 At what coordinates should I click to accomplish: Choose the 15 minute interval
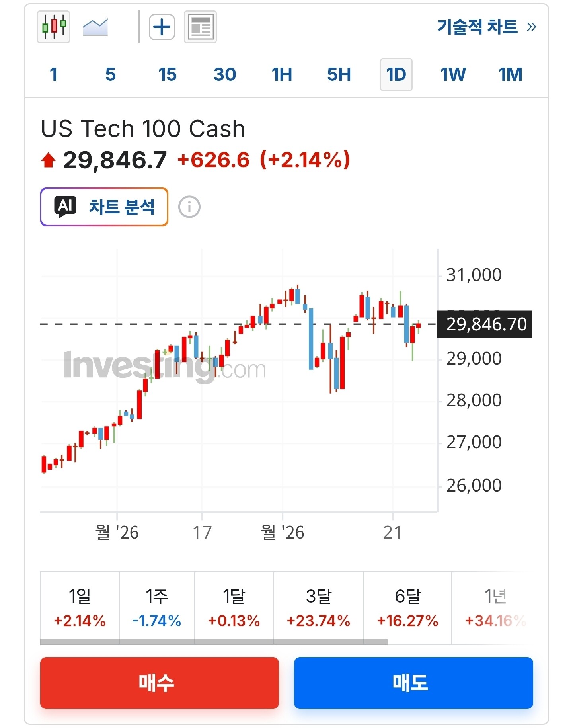click(167, 75)
